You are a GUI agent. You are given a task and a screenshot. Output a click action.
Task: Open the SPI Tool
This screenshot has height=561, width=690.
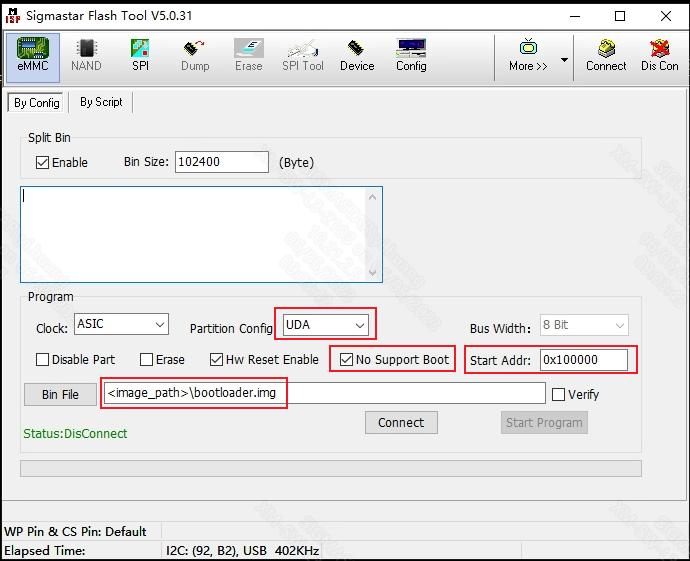(x=303, y=56)
